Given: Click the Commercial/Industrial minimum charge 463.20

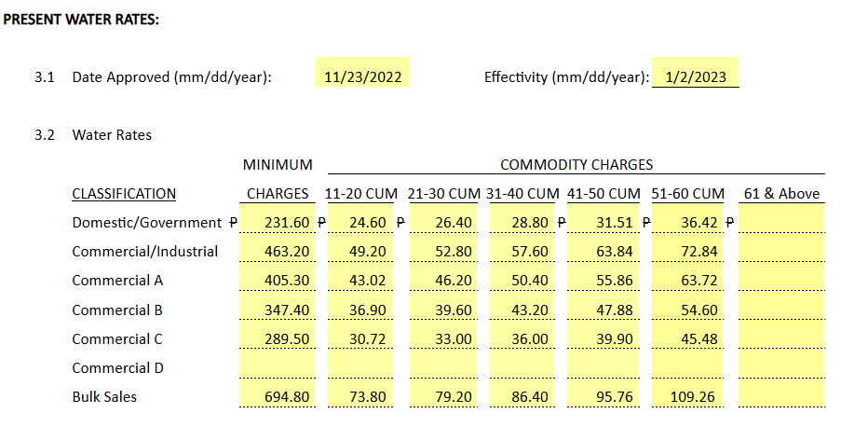Looking at the screenshot, I should pos(278,248).
